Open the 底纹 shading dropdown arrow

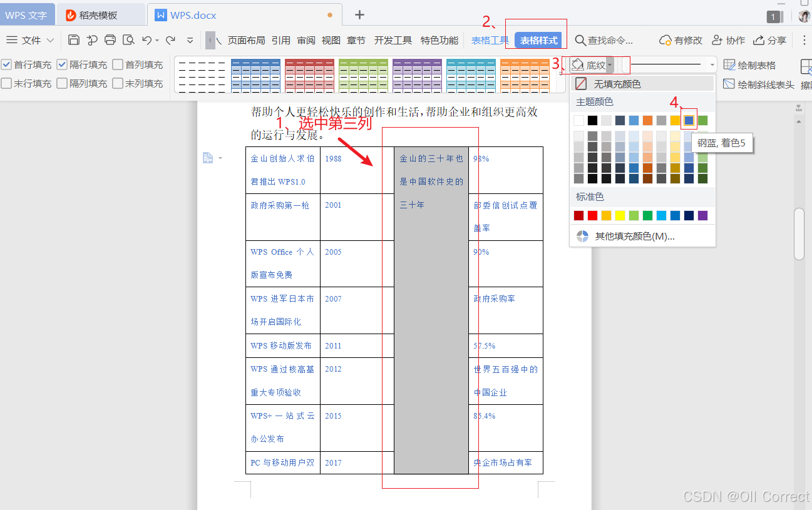point(610,65)
